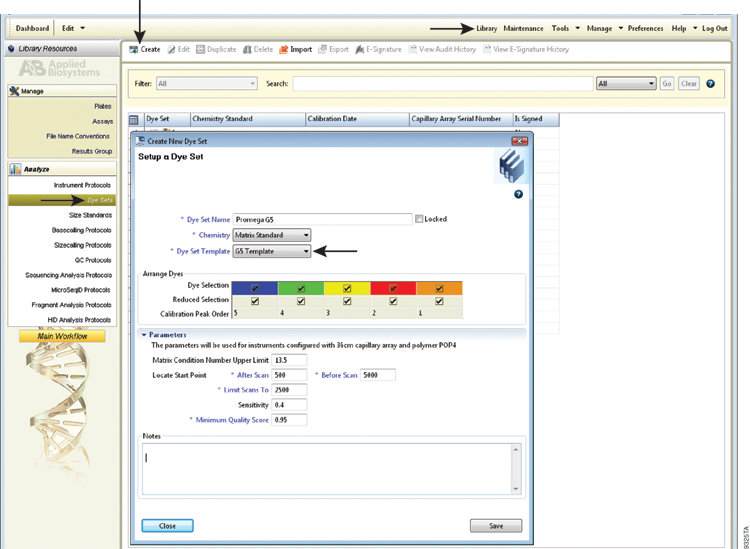Open HD Analysis Protocols
Image resolution: width=750 pixels, height=549 pixels.
click(x=79, y=320)
